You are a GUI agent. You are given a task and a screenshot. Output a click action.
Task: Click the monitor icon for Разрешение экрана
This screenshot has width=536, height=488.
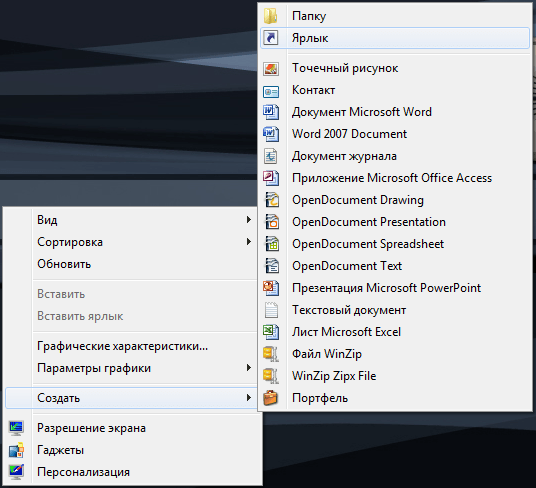pyautogui.click(x=16, y=428)
